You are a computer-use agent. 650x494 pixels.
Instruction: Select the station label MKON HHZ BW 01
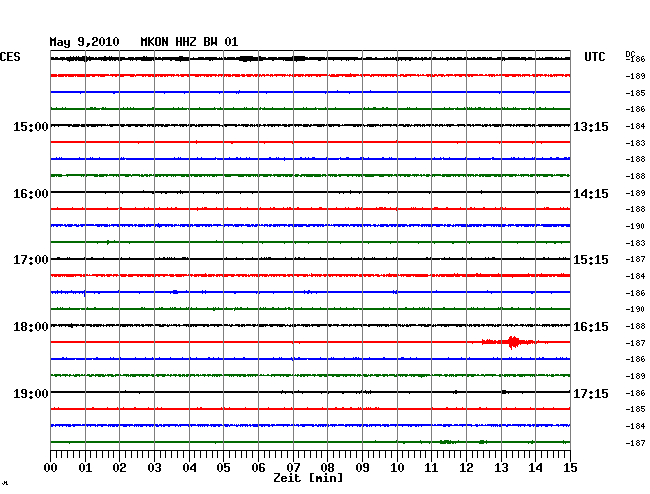tap(189, 42)
